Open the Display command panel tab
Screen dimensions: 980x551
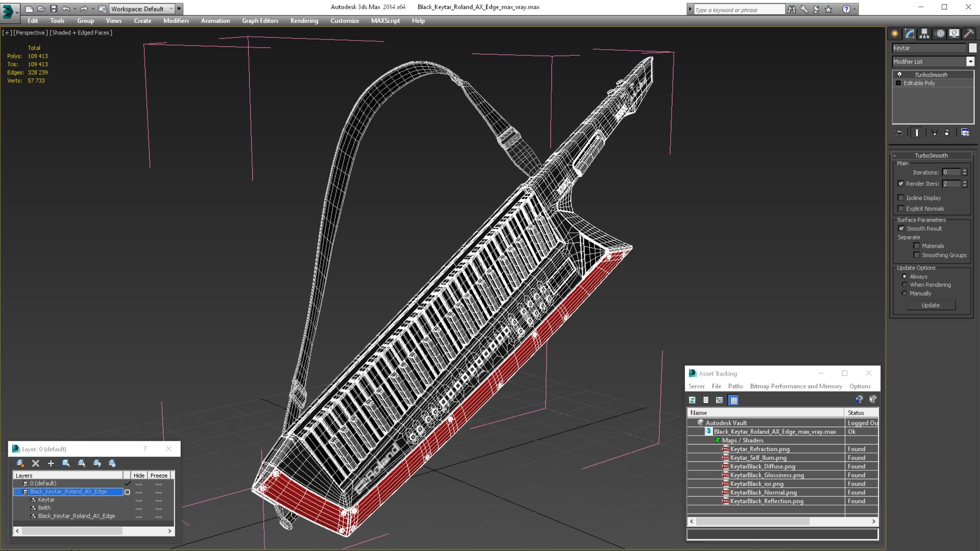[954, 34]
